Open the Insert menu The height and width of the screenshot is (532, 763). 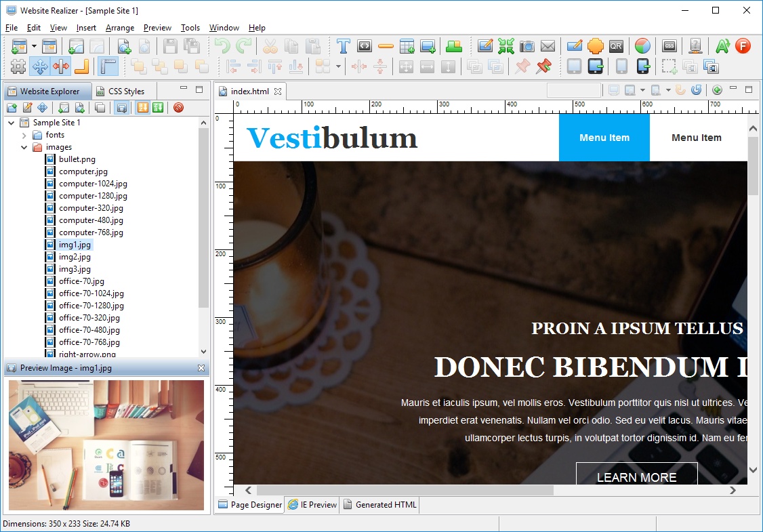click(86, 28)
